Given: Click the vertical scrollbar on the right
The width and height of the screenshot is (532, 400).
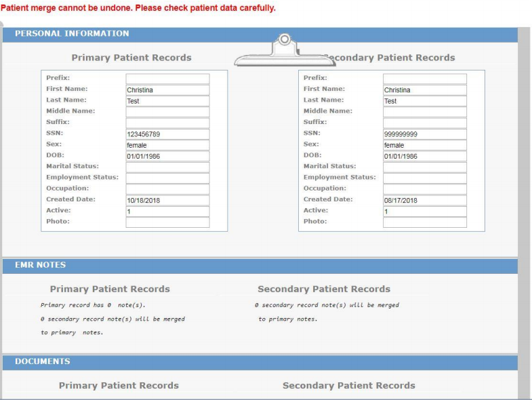Looking at the screenshot, I should pyautogui.click(x=524, y=203).
